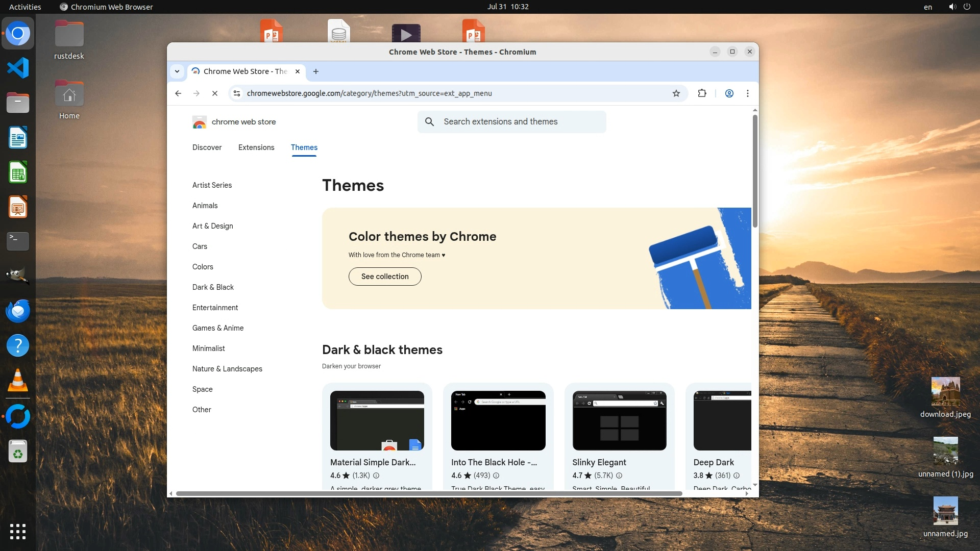Screen dimensions: 980x551
Task: Stop page loading with the X button
Action: click(215, 93)
